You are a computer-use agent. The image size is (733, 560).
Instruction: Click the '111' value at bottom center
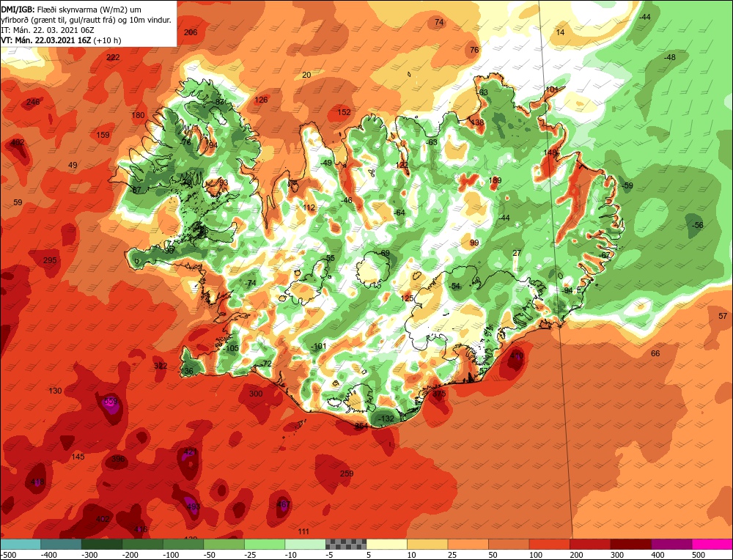[304, 531]
